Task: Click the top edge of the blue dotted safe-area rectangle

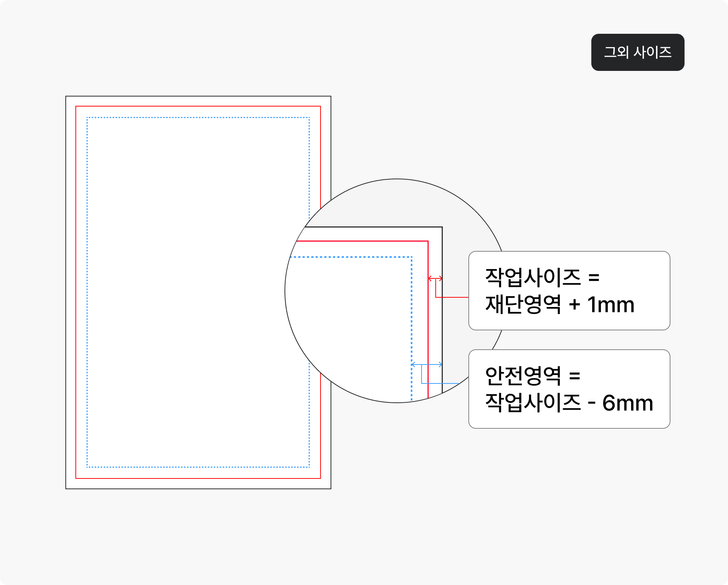Action: point(198,118)
